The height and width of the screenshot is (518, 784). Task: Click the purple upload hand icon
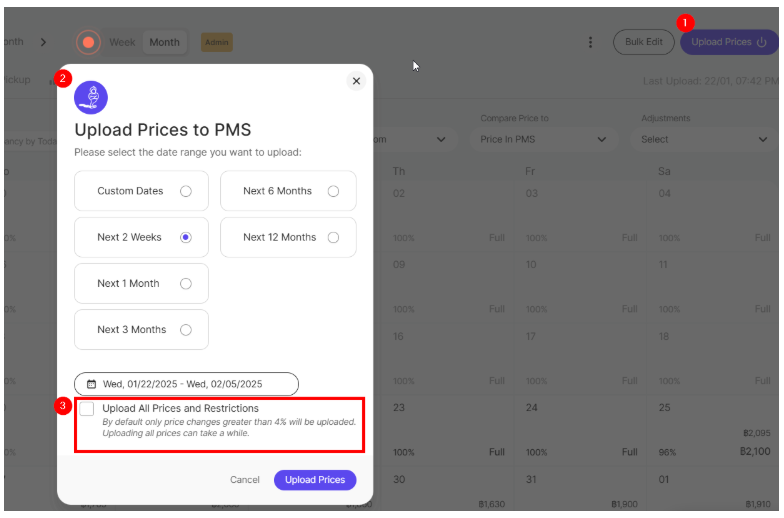click(91, 97)
